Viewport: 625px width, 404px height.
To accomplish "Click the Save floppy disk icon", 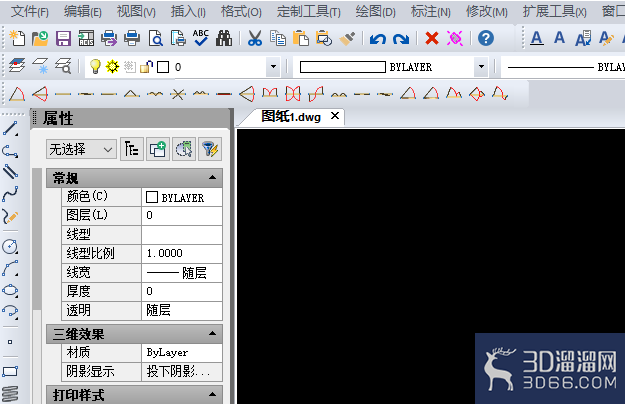I will [x=63, y=39].
